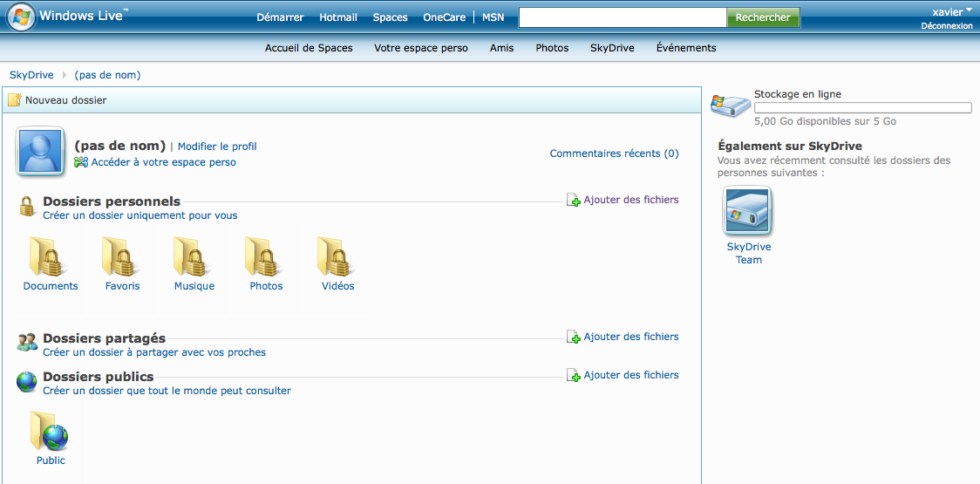Click the blue profile avatar picture
Viewport: 980px width, 484px height.
coord(41,151)
